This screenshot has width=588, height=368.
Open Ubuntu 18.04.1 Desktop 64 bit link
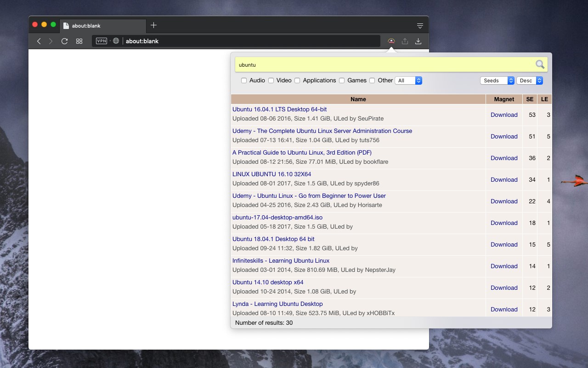pyautogui.click(x=273, y=239)
